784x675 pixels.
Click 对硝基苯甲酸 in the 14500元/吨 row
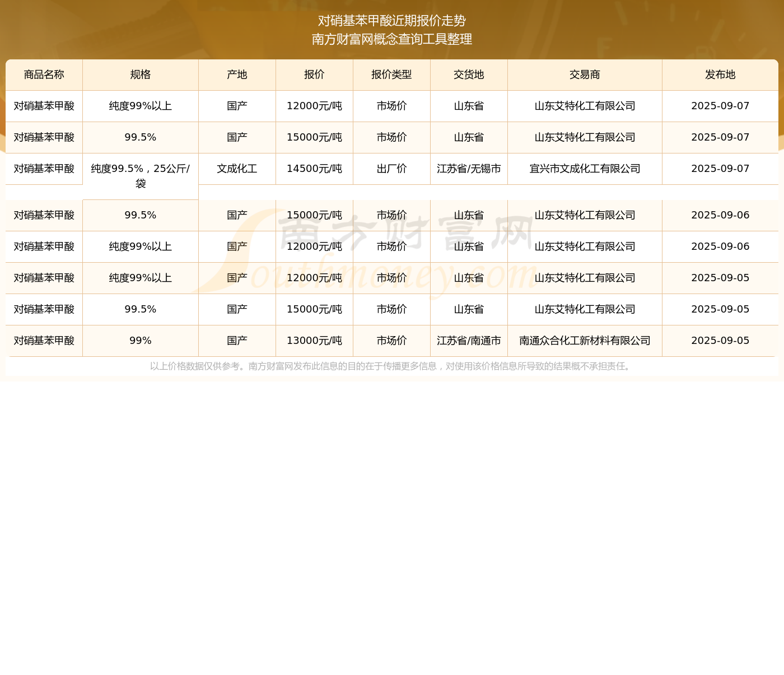click(x=44, y=169)
